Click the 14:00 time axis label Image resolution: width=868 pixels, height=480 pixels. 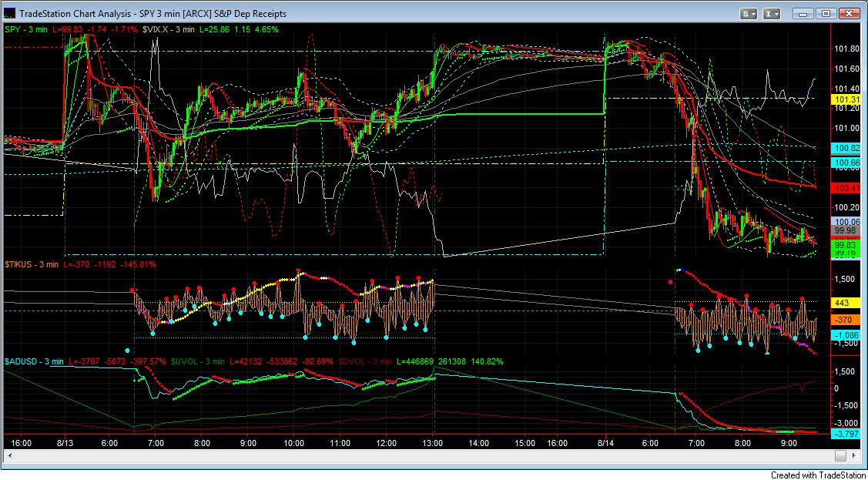coord(478,444)
